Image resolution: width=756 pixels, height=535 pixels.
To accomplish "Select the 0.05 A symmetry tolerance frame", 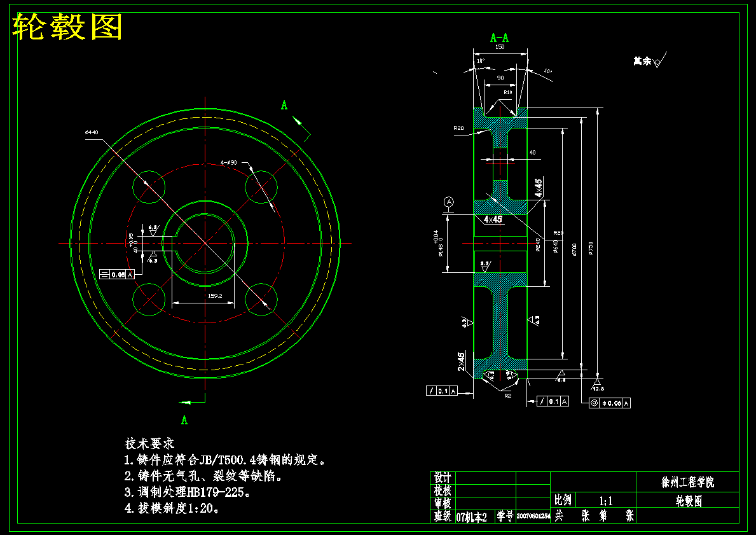I will click(x=116, y=274).
